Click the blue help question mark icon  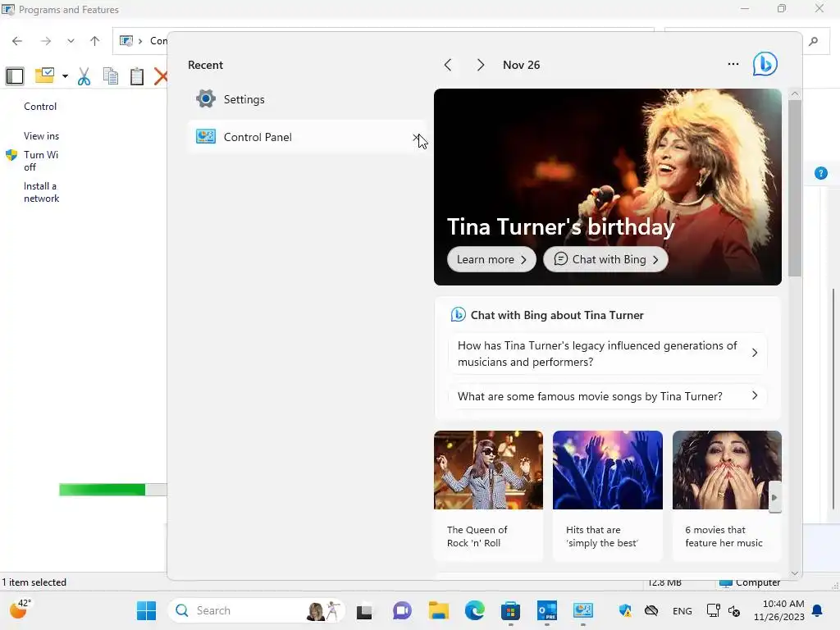coord(820,173)
